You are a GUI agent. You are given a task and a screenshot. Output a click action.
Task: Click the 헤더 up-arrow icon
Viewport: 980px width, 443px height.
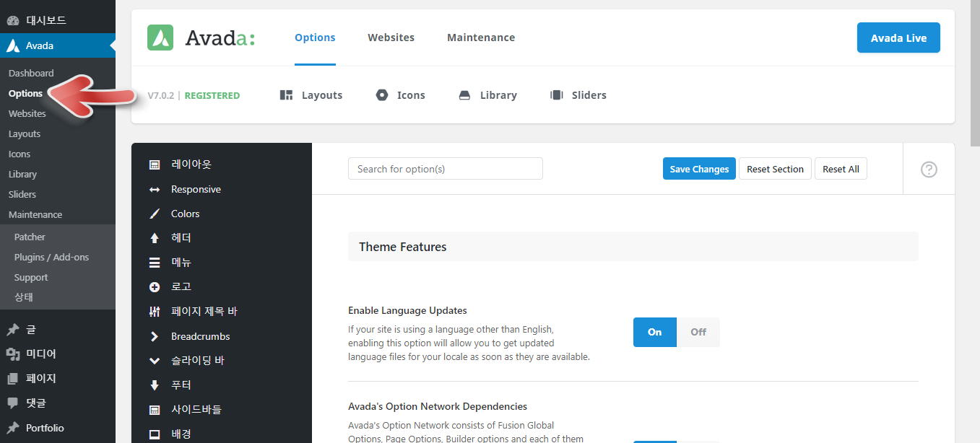coord(155,238)
